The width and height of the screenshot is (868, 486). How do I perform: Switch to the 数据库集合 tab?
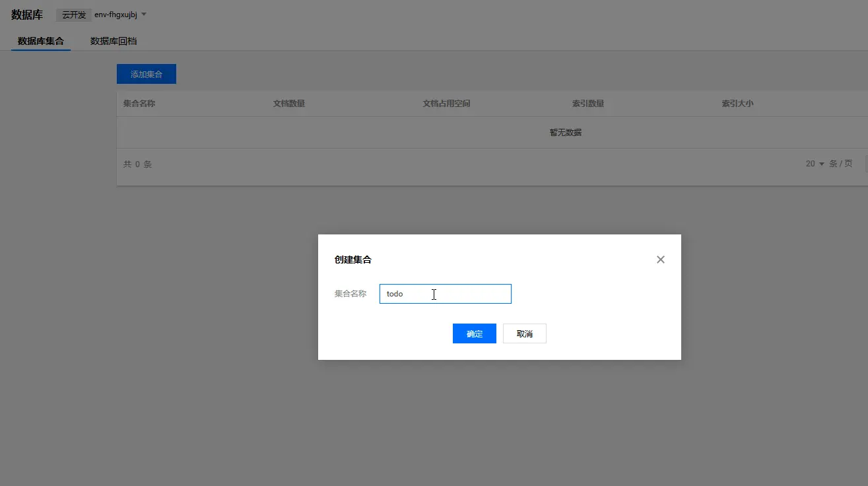[41, 41]
